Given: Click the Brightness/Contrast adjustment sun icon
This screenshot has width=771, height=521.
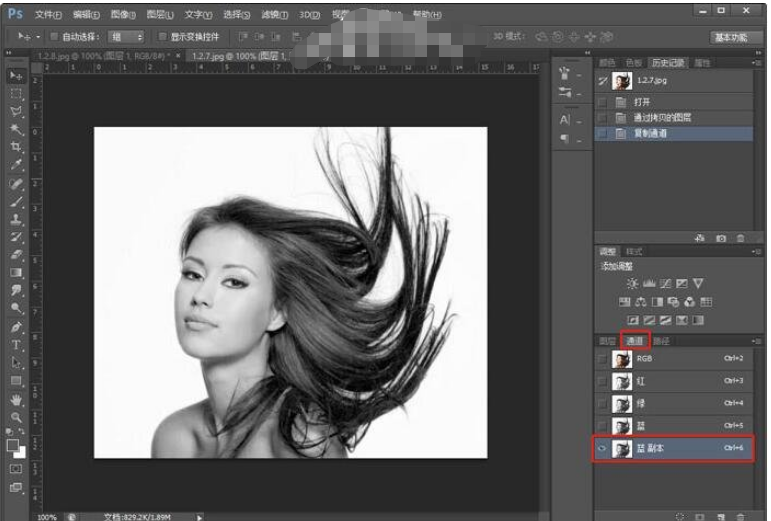Looking at the screenshot, I should click(632, 284).
